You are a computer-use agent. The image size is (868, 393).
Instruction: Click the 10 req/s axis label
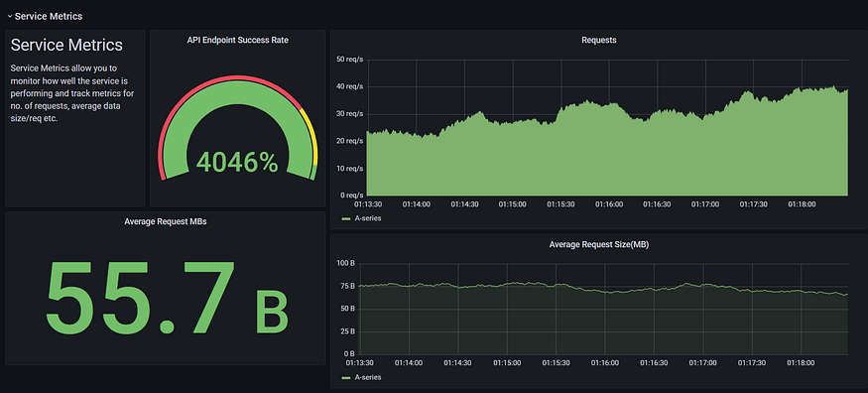click(x=350, y=169)
